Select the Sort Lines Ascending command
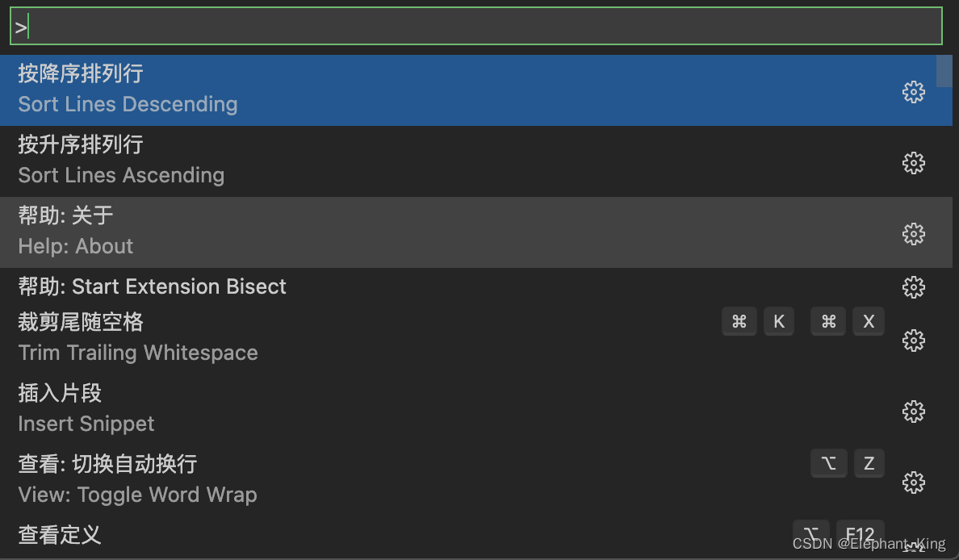The width and height of the screenshot is (959, 560). (323, 161)
